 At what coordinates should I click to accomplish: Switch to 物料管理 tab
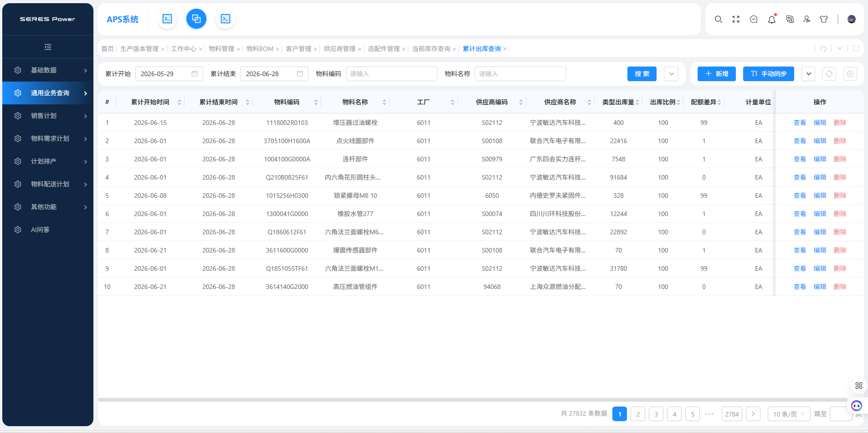point(221,49)
